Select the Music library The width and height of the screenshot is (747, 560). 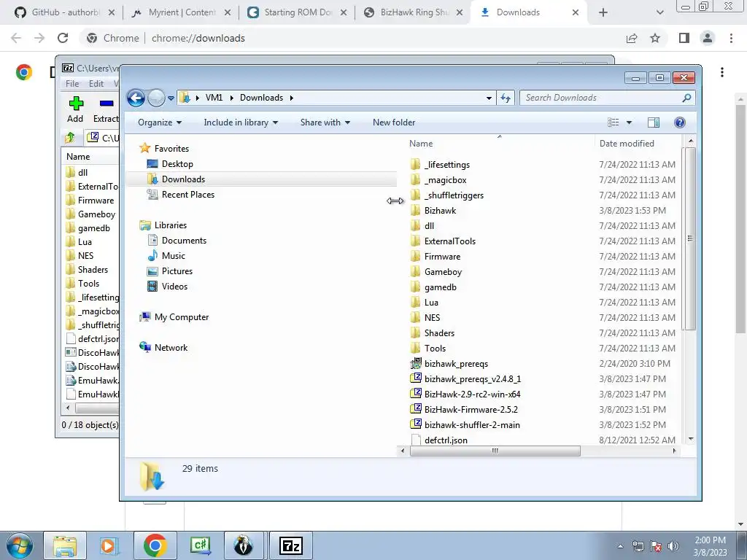[x=173, y=256]
